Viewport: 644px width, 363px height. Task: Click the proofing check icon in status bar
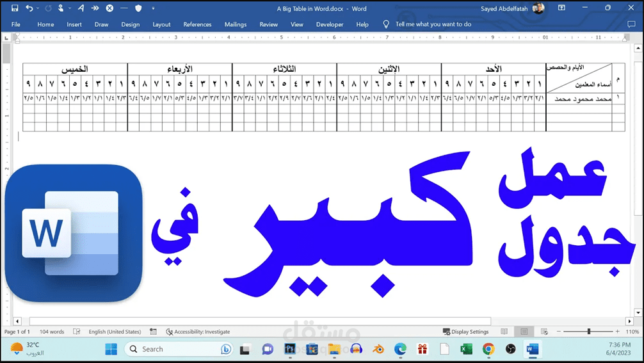(x=76, y=332)
